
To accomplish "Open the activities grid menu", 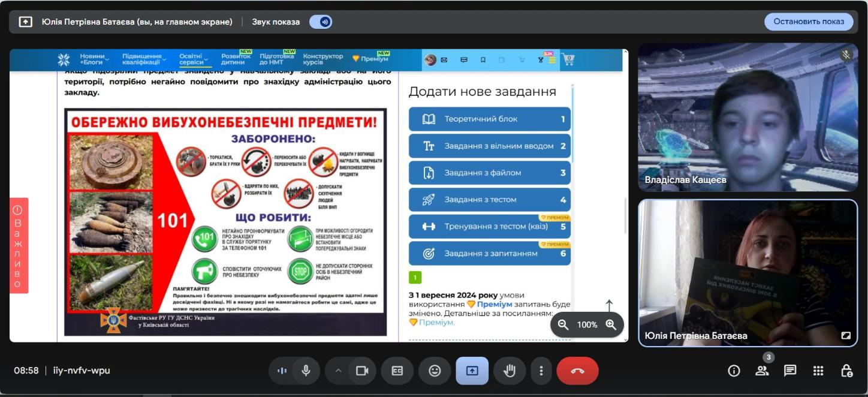I will (x=818, y=371).
